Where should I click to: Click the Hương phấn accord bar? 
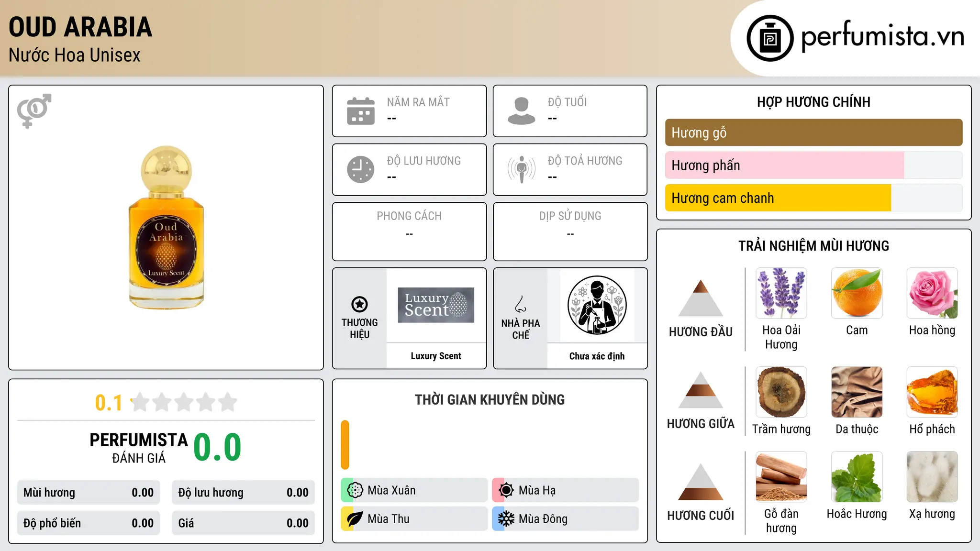pyautogui.click(x=813, y=165)
